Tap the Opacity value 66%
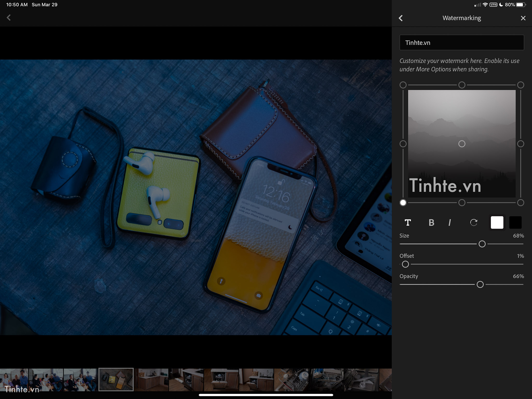The height and width of the screenshot is (399, 532). coord(518,276)
